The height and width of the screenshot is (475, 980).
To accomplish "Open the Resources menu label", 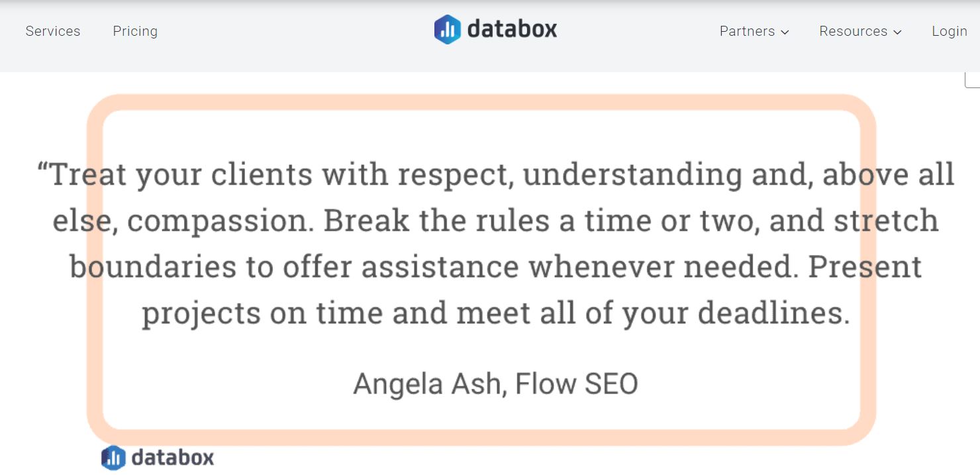I will (853, 31).
